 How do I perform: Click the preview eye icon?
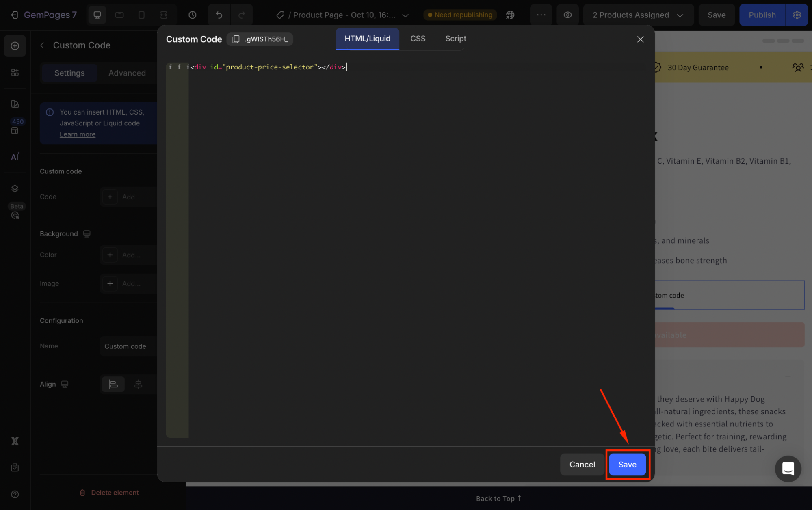pos(567,15)
